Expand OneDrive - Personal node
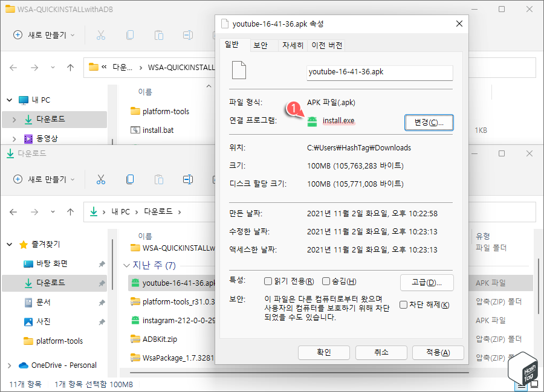Image resolution: width=544 pixels, height=392 pixels. (x=9, y=365)
